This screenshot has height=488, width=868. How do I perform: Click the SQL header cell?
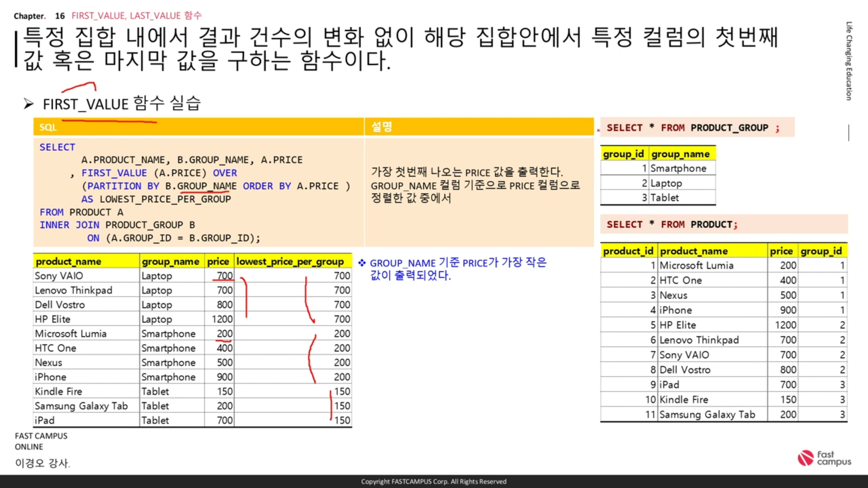pyautogui.click(x=48, y=127)
